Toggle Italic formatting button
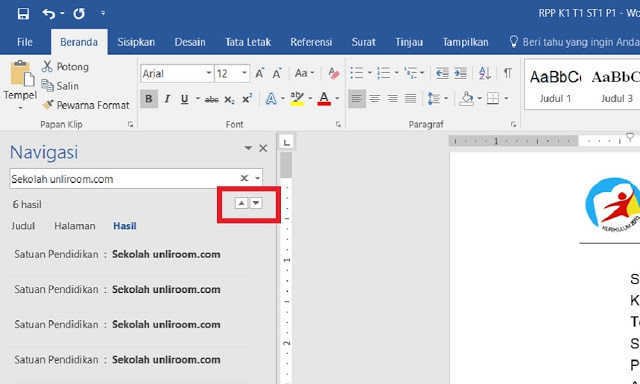 [x=167, y=99]
